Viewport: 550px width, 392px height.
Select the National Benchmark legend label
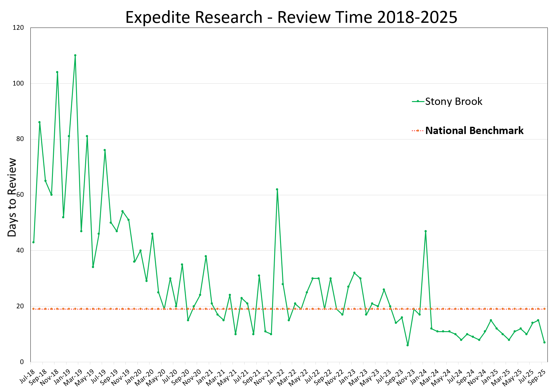click(474, 131)
